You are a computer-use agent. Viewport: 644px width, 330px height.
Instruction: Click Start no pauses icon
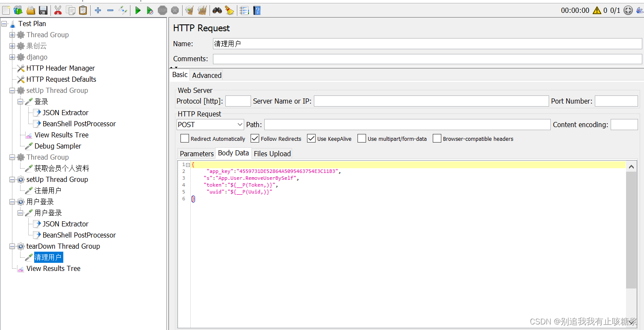[150, 10]
